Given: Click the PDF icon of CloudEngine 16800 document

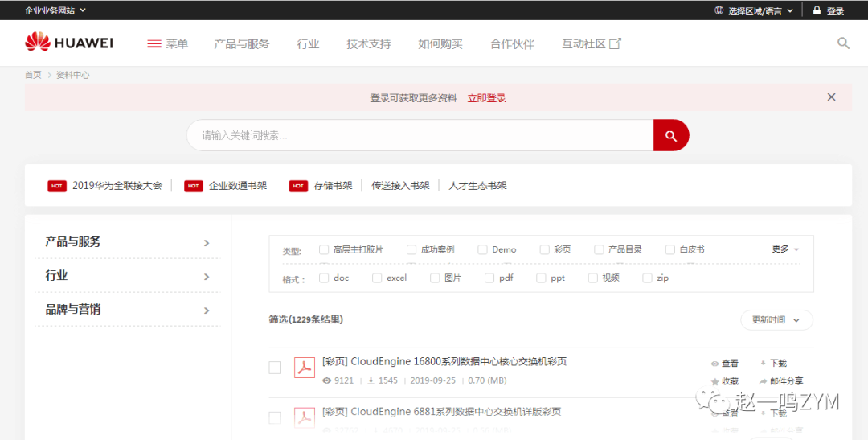Looking at the screenshot, I should (x=305, y=368).
